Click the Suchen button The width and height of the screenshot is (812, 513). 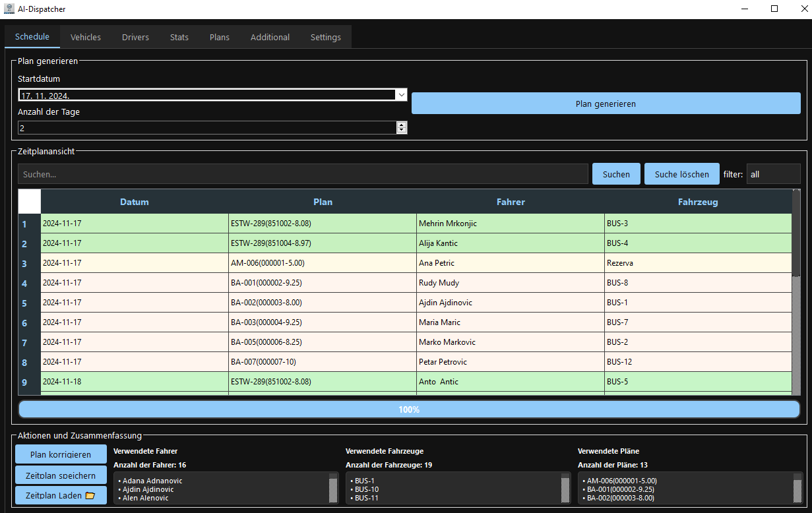tap(616, 174)
